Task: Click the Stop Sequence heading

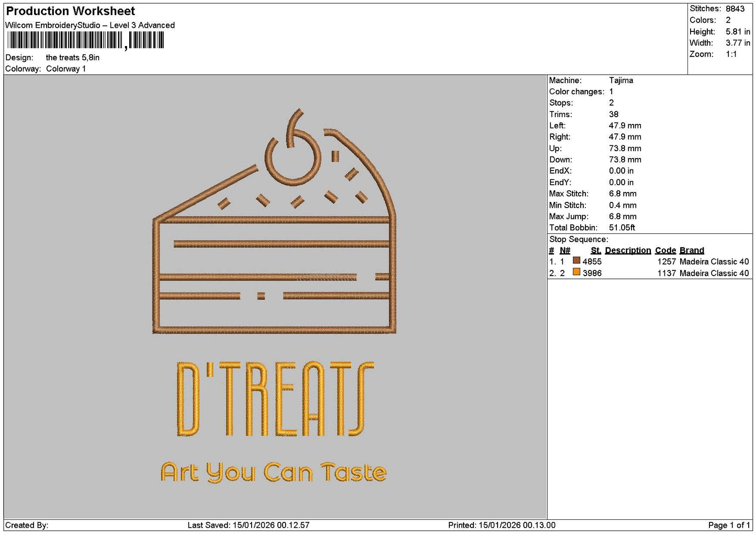Action: coord(579,240)
